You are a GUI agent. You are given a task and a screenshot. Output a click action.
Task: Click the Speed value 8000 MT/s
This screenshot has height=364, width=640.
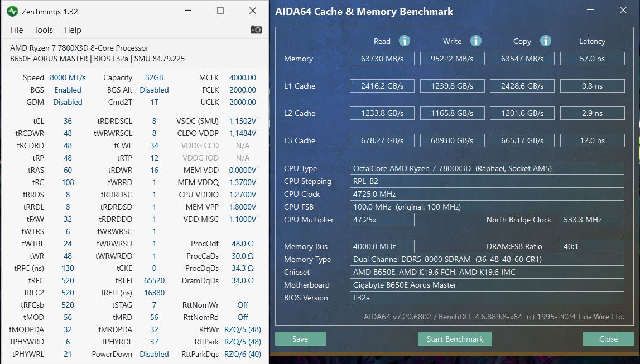pyautogui.click(x=68, y=77)
